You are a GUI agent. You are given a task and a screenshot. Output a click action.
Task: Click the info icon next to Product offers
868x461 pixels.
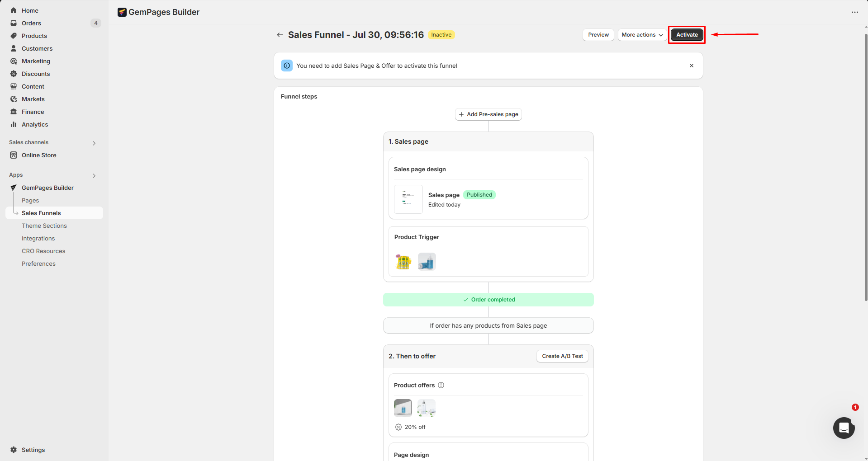pos(441,385)
